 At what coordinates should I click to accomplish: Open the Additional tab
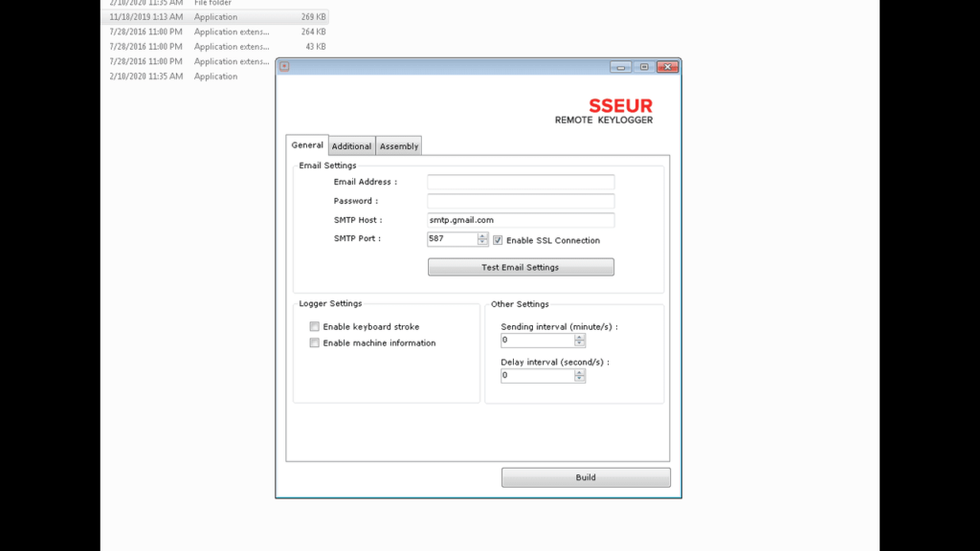point(351,146)
